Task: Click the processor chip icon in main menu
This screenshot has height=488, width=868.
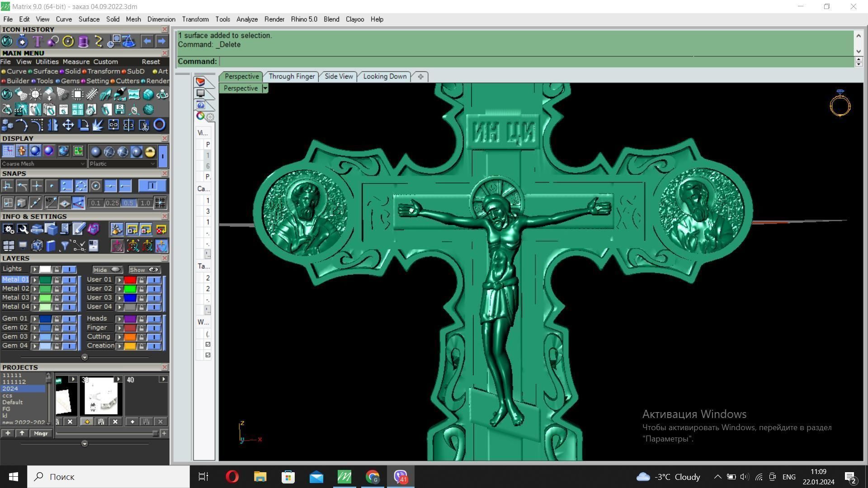Action: click(x=78, y=94)
